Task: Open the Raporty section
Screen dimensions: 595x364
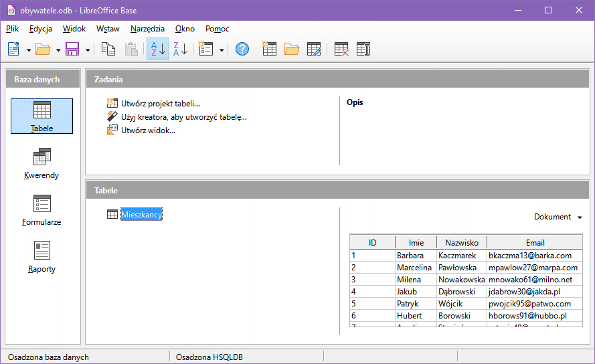Action: pos(42,257)
